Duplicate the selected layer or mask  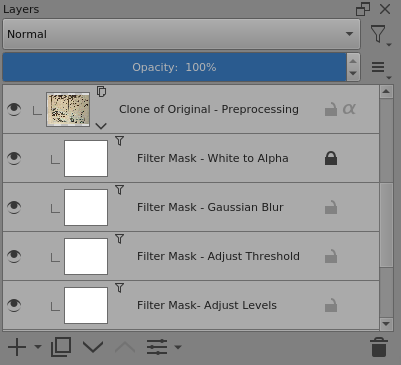(x=61, y=347)
